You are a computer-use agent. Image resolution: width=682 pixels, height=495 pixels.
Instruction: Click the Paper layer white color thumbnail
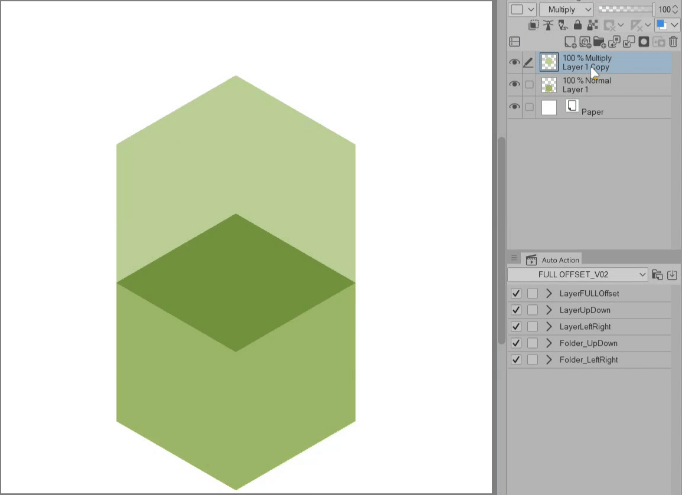click(549, 107)
